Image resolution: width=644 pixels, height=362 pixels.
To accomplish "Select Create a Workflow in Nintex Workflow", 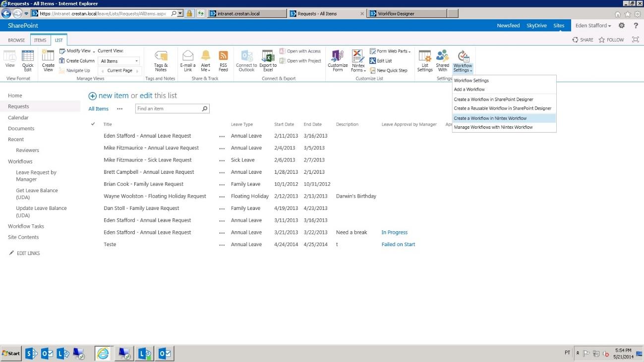I will point(504,118).
